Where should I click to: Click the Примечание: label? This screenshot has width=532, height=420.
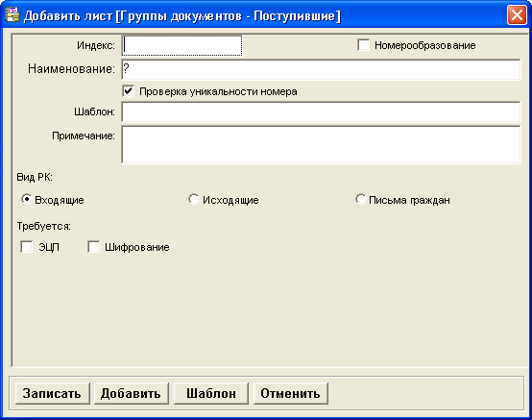click(84, 136)
